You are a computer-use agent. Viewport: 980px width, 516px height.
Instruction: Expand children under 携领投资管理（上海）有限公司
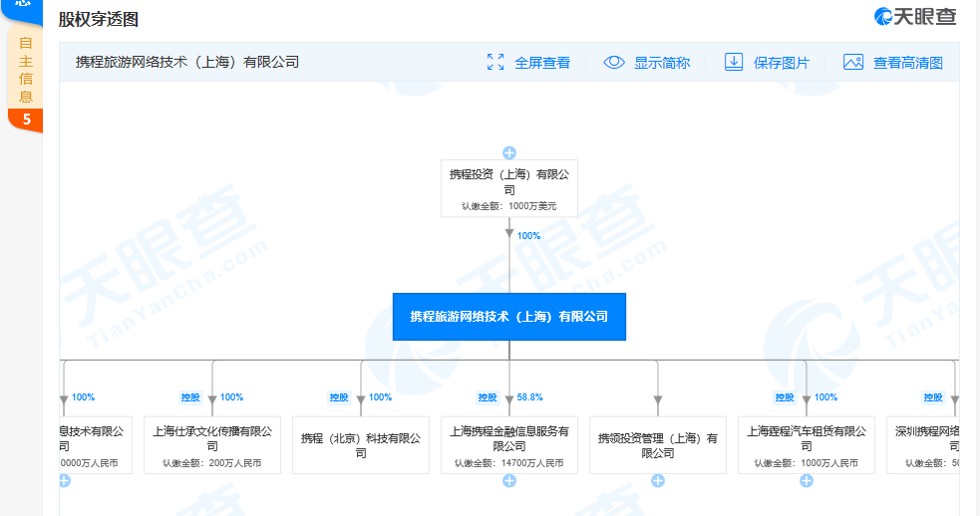click(x=658, y=480)
